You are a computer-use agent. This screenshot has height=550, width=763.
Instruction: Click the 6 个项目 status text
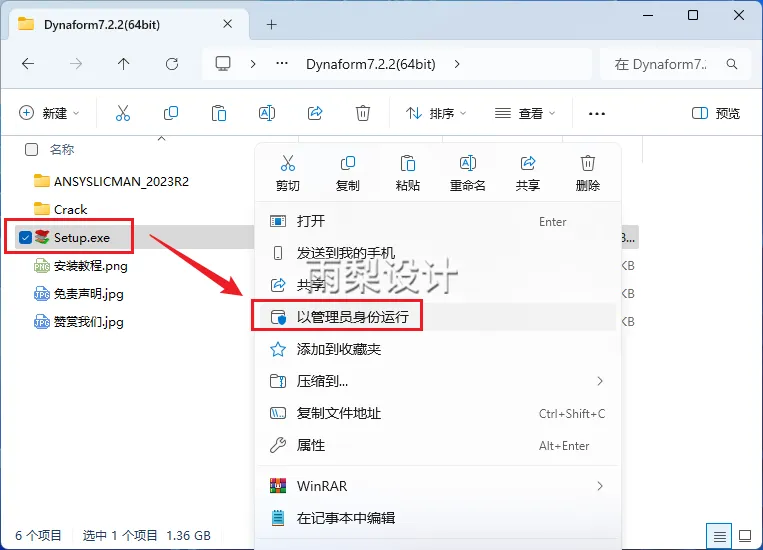pyautogui.click(x=38, y=535)
